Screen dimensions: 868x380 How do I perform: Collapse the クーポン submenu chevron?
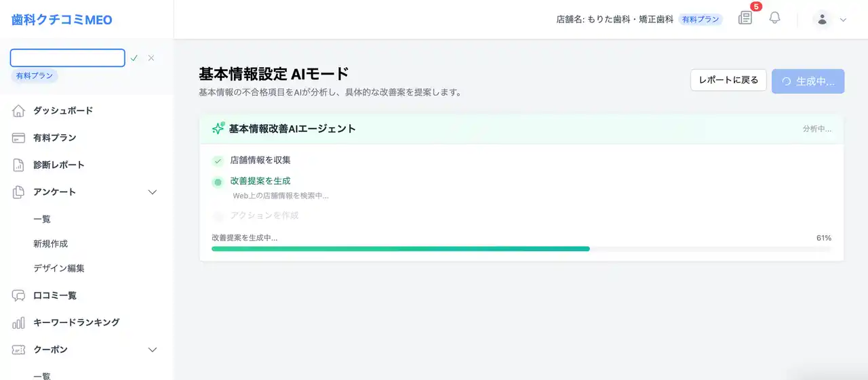[x=153, y=350]
